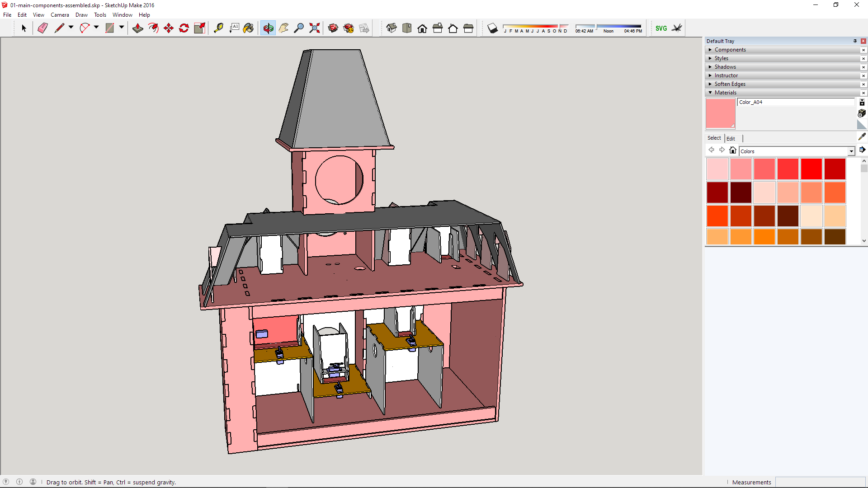Switch to the Edit materials tab
This screenshot has width=868, height=488.
pos(731,138)
